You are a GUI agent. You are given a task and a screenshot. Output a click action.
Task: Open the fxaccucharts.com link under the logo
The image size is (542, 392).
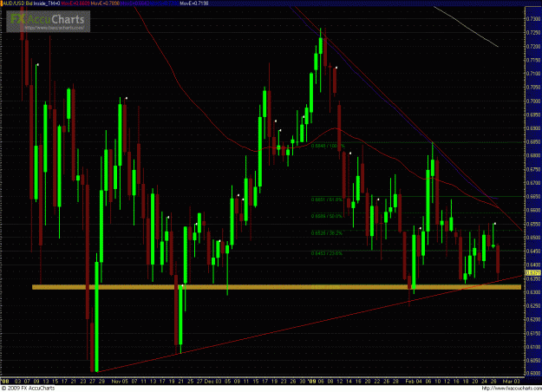(x=55, y=28)
